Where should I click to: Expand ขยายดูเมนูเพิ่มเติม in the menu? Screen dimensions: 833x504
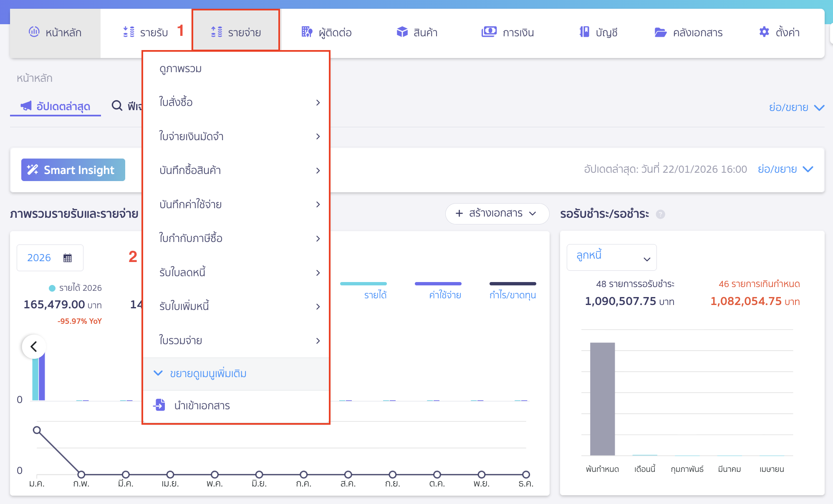coord(207,373)
